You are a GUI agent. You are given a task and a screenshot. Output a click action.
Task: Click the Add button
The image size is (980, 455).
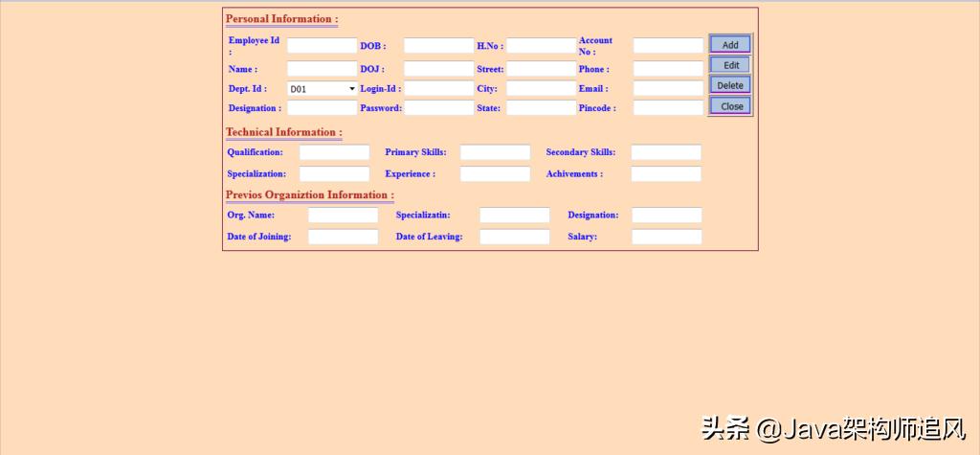click(730, 44)
